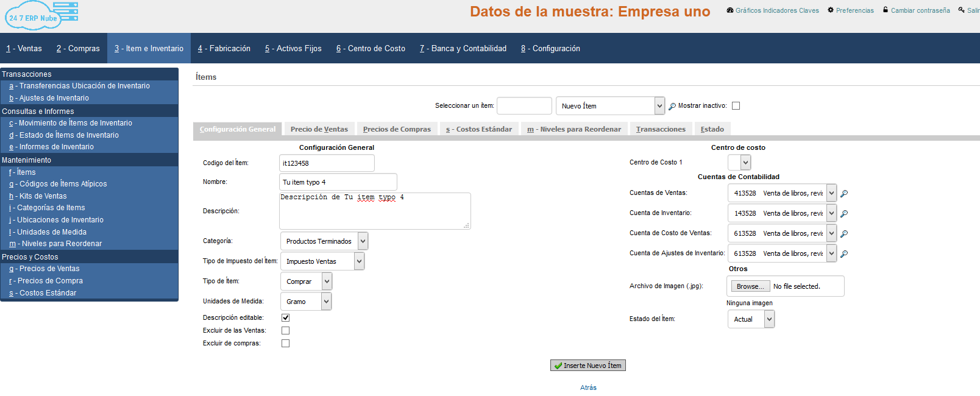The image size is (980, 396).
Task: Click the search icon beside Cuentas de Ventas
Action: pyautogui.click(x=844, y=194)
